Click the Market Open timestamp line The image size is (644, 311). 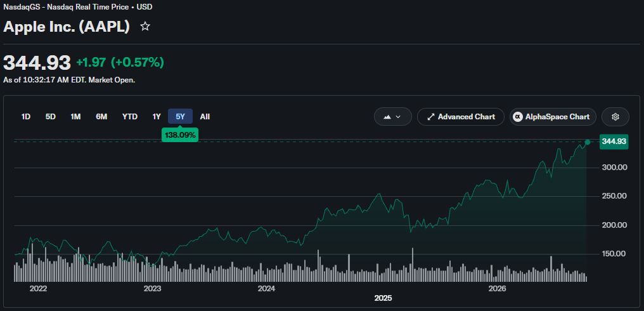point(69,80)
